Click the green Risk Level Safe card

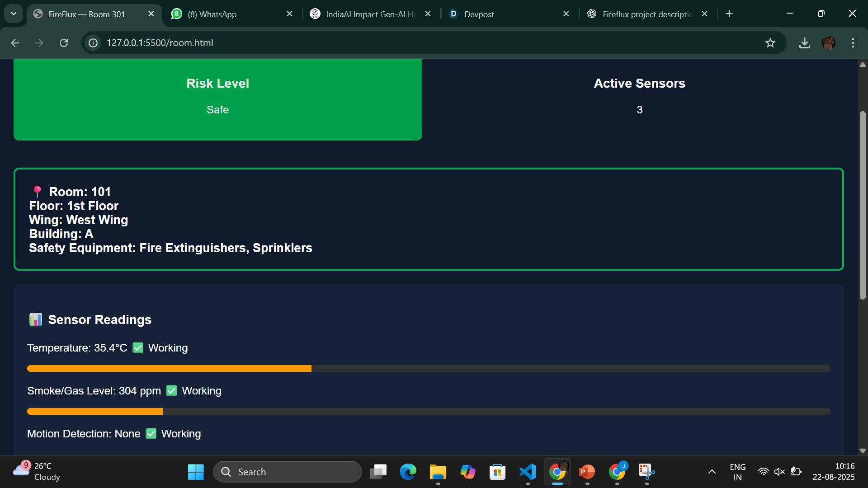coord(217,99)
